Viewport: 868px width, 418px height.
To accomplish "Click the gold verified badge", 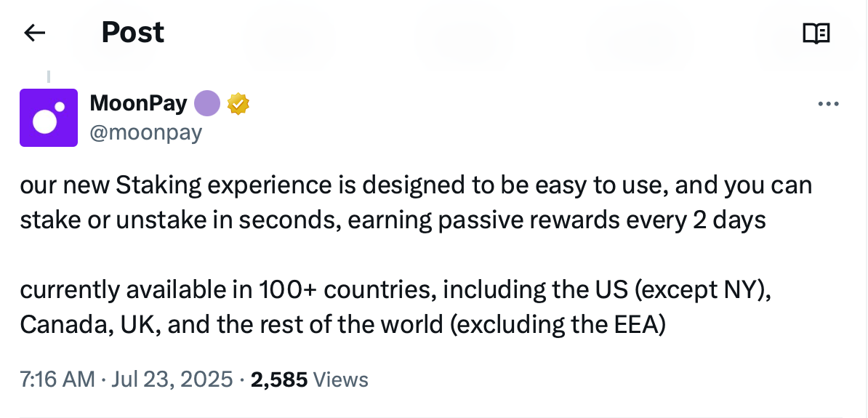I will pos(238,104).
